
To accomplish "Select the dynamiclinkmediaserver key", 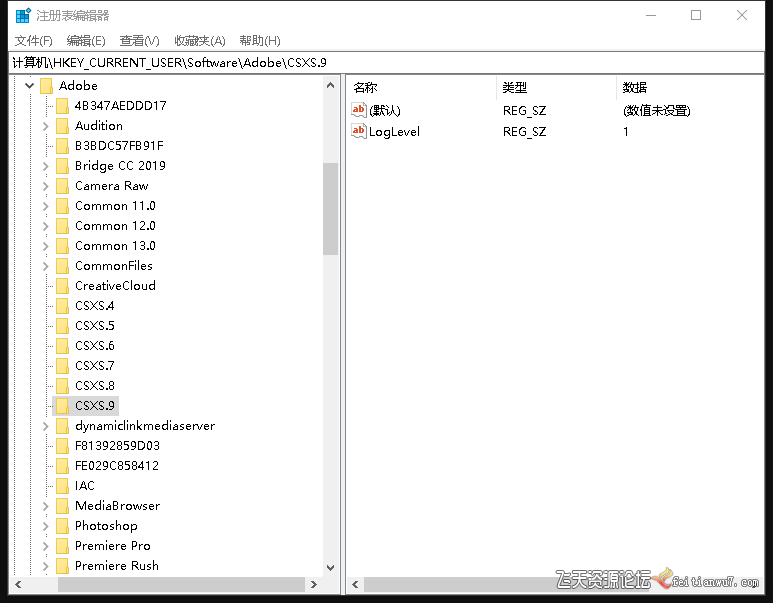I will click(145, 426).
